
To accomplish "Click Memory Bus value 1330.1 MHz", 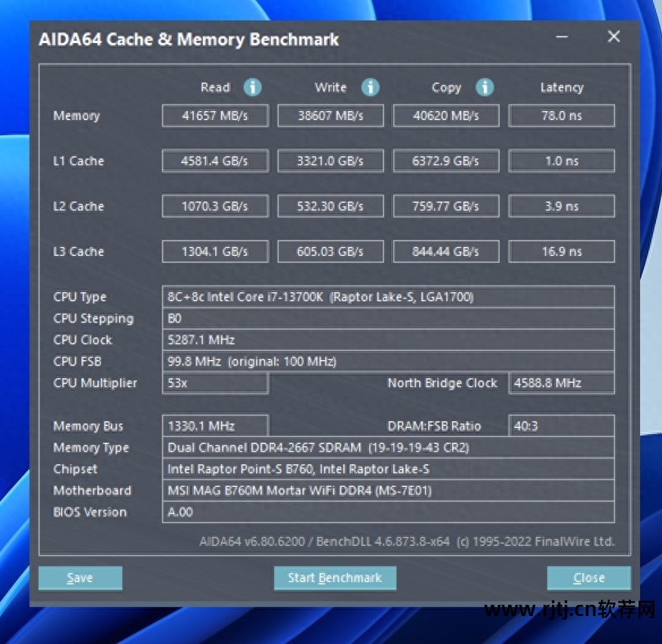I will click(x=215, y=426).
